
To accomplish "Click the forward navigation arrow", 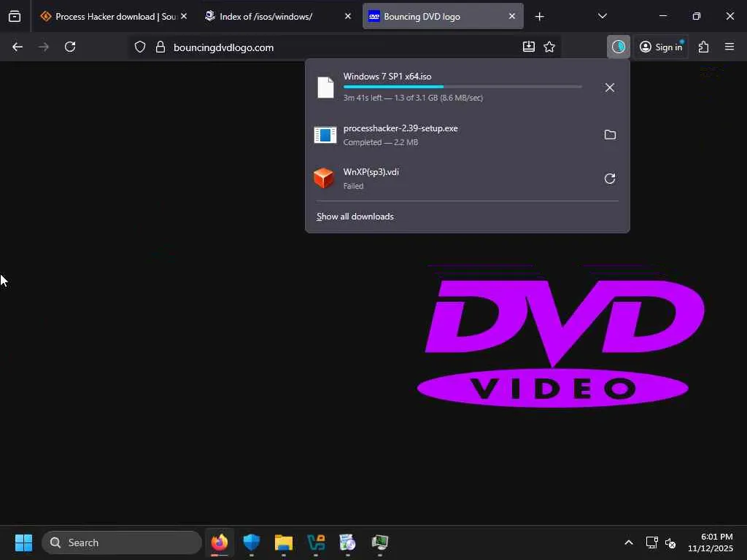I will point(43,47).
